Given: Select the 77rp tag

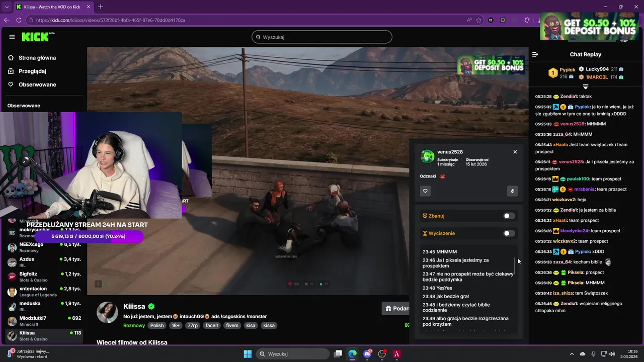Looking at the screenshot, I should point(192,325).
